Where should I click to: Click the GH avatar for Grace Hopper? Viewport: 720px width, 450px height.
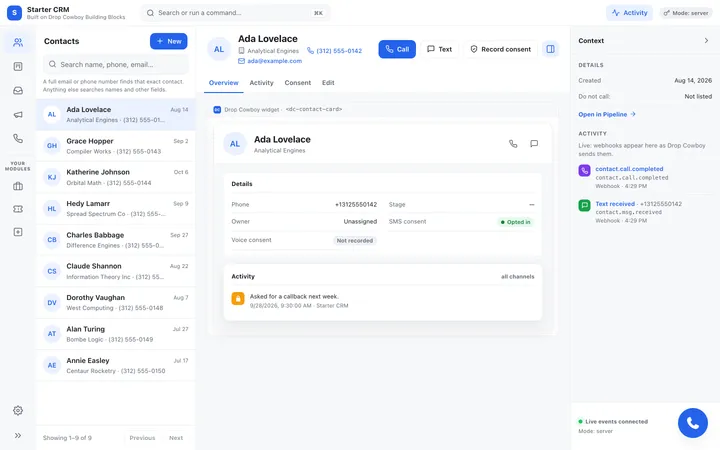click(x=52, y=146)
